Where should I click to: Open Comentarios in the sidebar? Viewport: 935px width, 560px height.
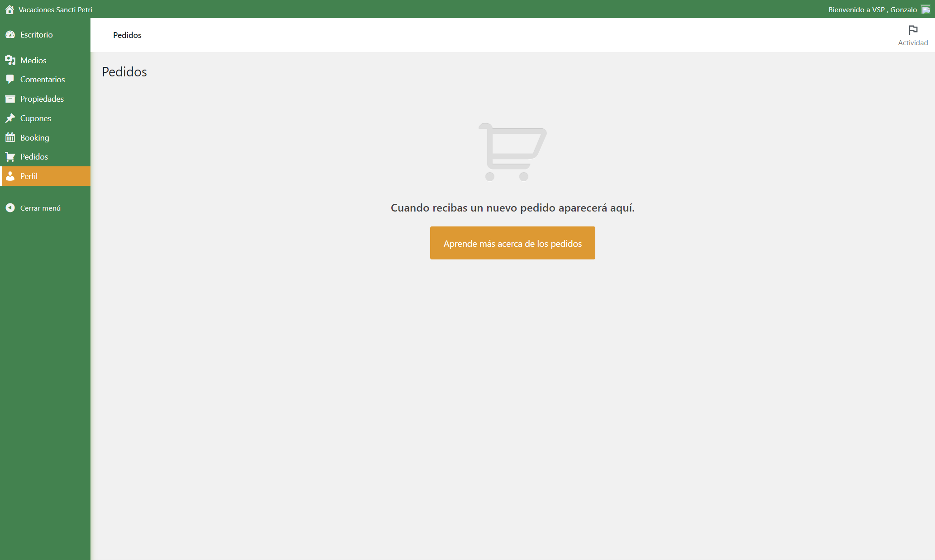coord(45,80)
